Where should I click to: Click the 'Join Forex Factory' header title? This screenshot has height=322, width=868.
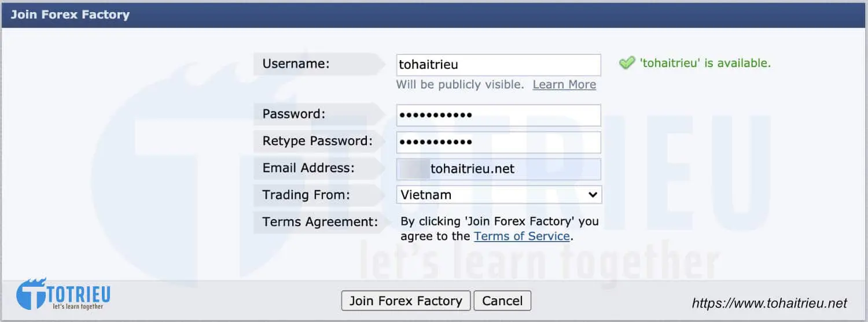pyautogui.click(x=70, y=15)
